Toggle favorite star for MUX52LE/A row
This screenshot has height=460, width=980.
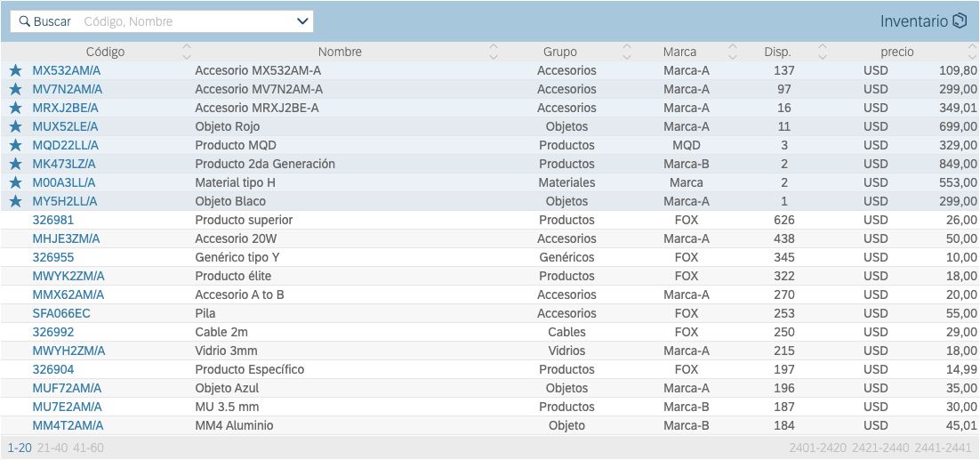(15, 126)
